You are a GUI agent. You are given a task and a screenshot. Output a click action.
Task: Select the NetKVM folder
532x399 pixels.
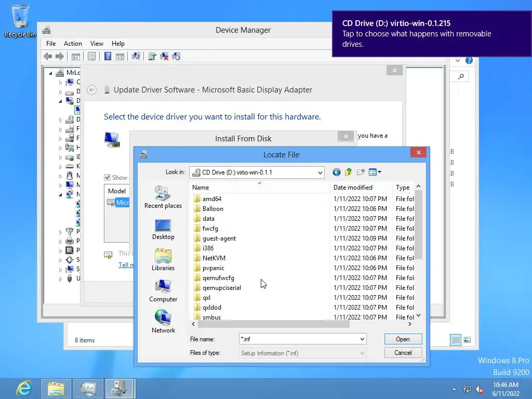214,258
